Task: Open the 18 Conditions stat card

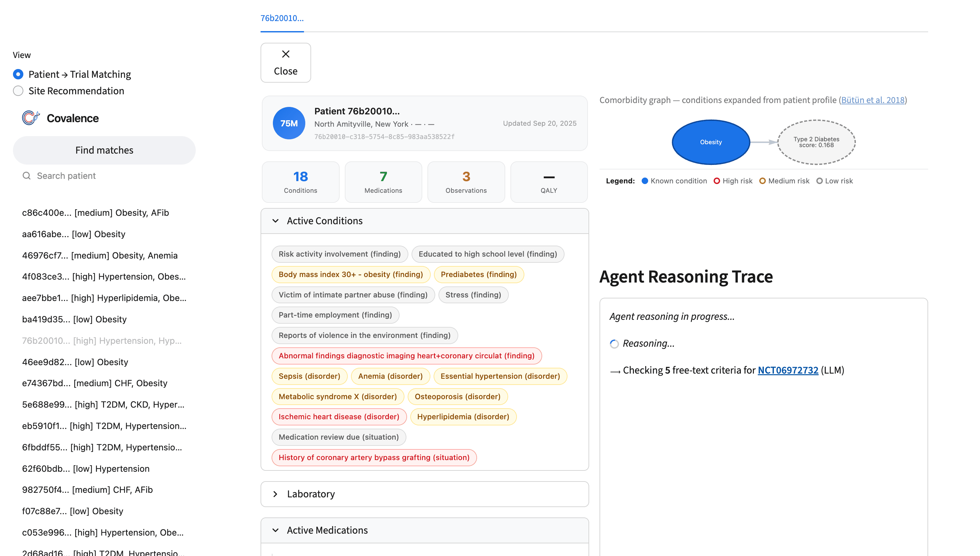Action: [300, 182]
